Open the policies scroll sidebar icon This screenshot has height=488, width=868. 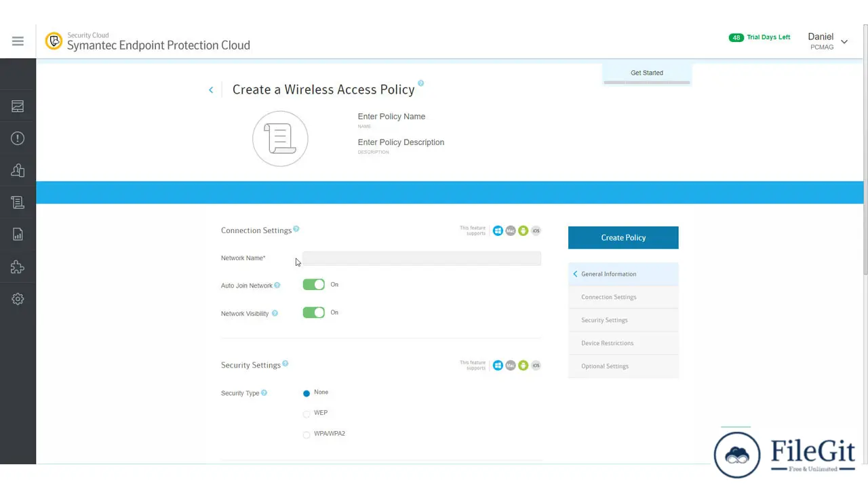click(x=18, y=202)
